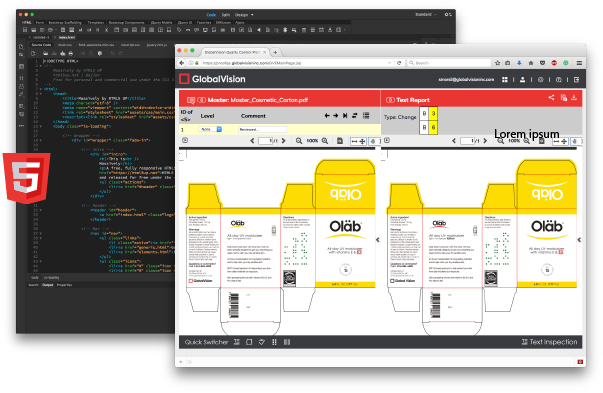Open the index.html document tab in the editor
This screenshot has width=603, height=393.
(x=67, y=37)
